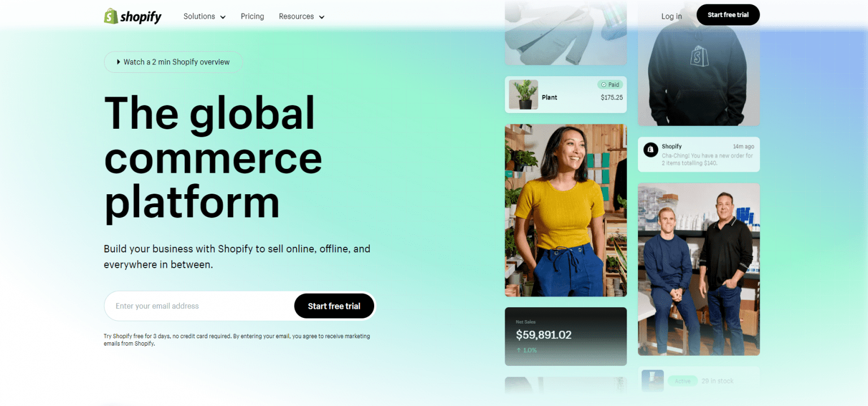Click the green Active status badge
Viewport: 868px width, 406px height.
coord(683,381)
